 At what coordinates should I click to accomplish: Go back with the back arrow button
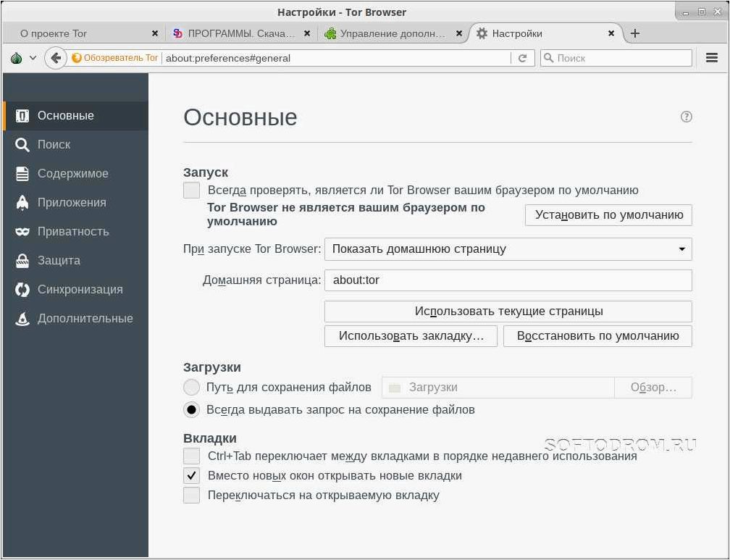click(x=55, y=58)
